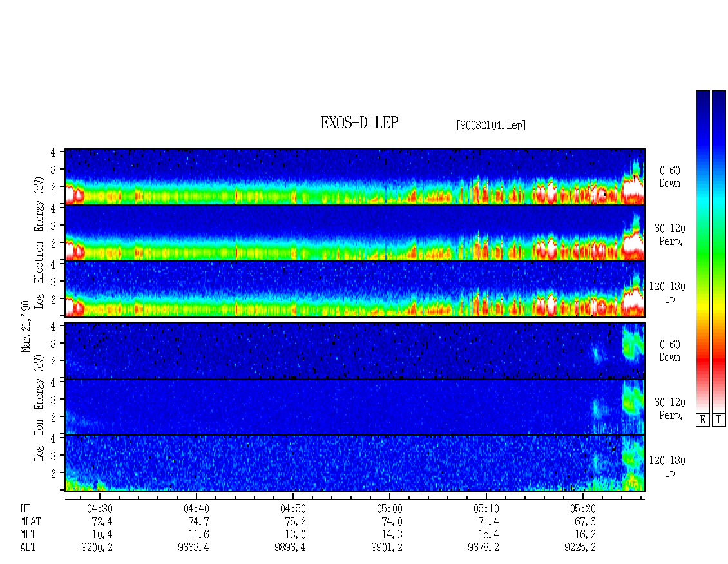Open the electron 0-60 Down spectrogram panel
The image size is (728, 564).
coord(355,177)
